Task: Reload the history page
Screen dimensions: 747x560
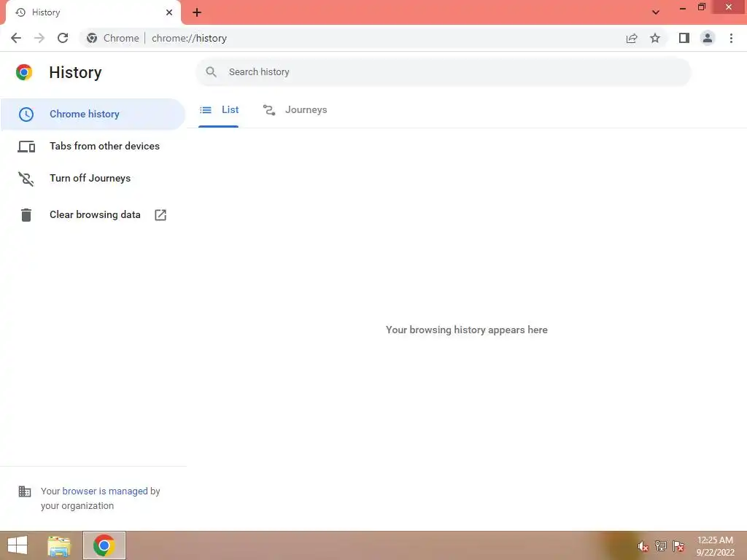Action: (x=63, y=38)
